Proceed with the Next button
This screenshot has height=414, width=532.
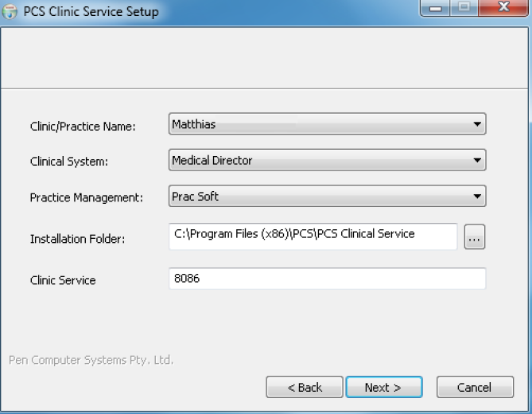384,387
